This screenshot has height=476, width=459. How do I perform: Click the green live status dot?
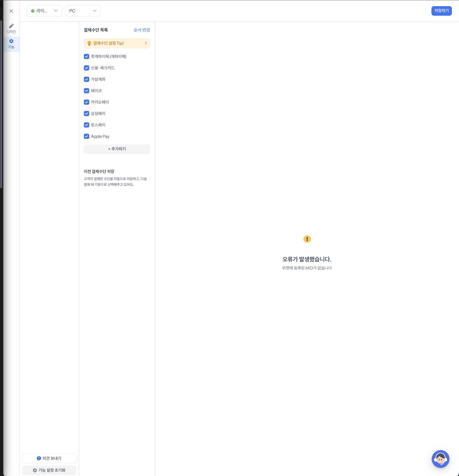click(x=33, y=11)
